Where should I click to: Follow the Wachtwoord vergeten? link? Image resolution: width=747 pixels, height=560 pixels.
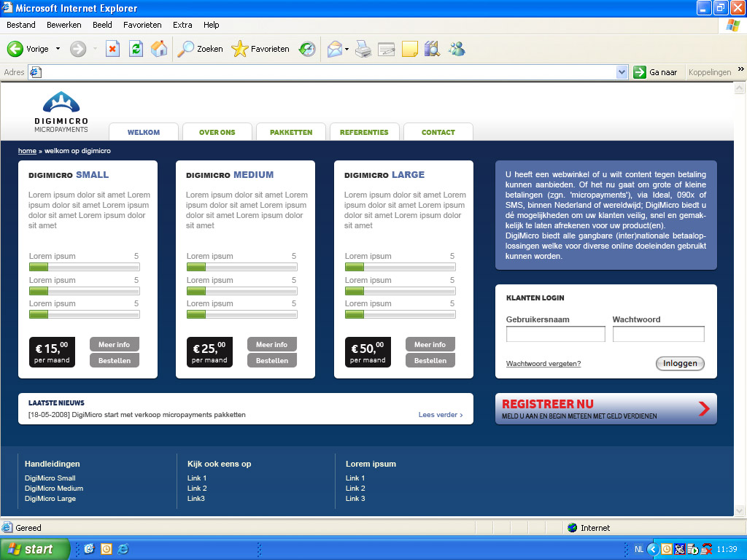click(x=543, y=363)
